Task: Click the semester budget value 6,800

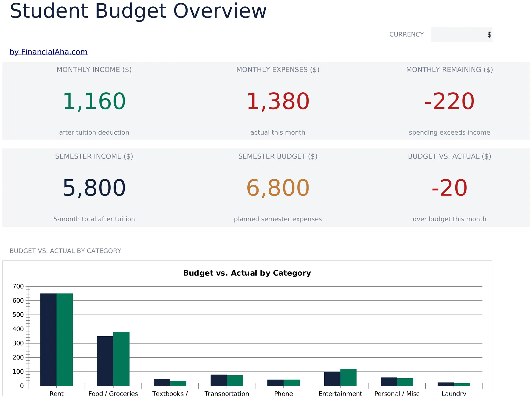Action: (278, 188)
